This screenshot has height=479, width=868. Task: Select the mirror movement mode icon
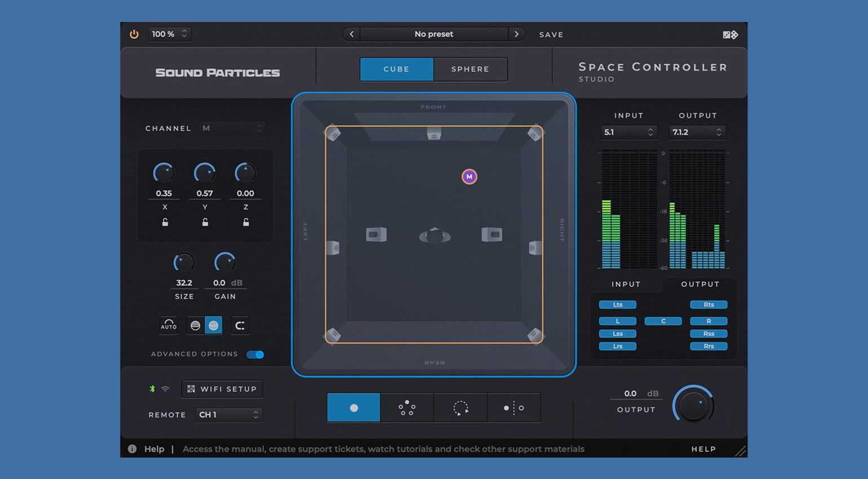tap(513, 407)
